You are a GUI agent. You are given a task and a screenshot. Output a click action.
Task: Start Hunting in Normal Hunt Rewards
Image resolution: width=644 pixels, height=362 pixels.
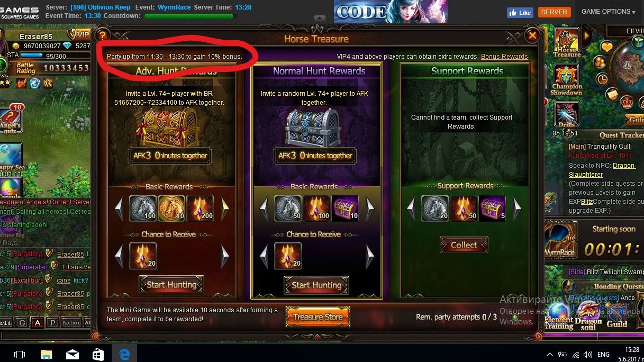(316, 285)
